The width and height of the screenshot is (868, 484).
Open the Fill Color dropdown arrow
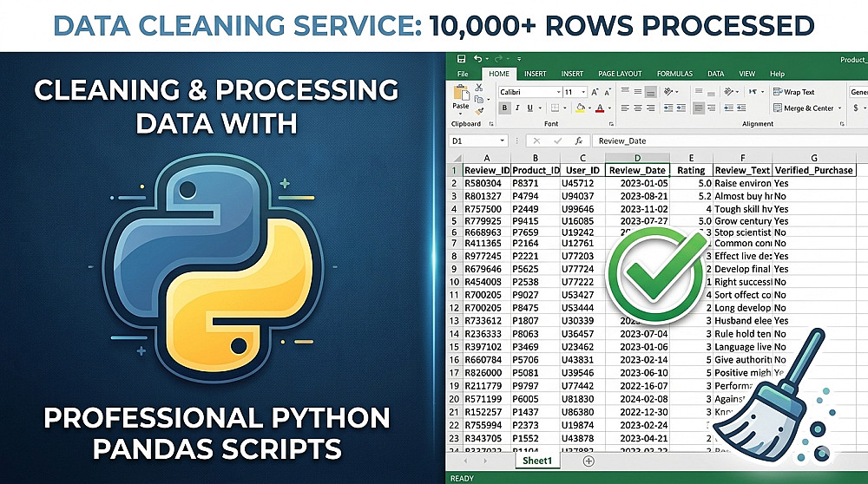(x=589, y=108)
